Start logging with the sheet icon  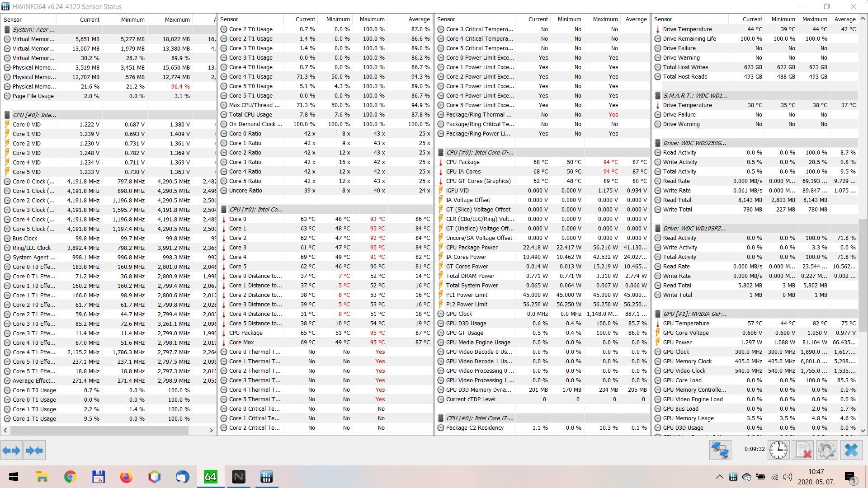pyautogui.click(x=803, y=450)
